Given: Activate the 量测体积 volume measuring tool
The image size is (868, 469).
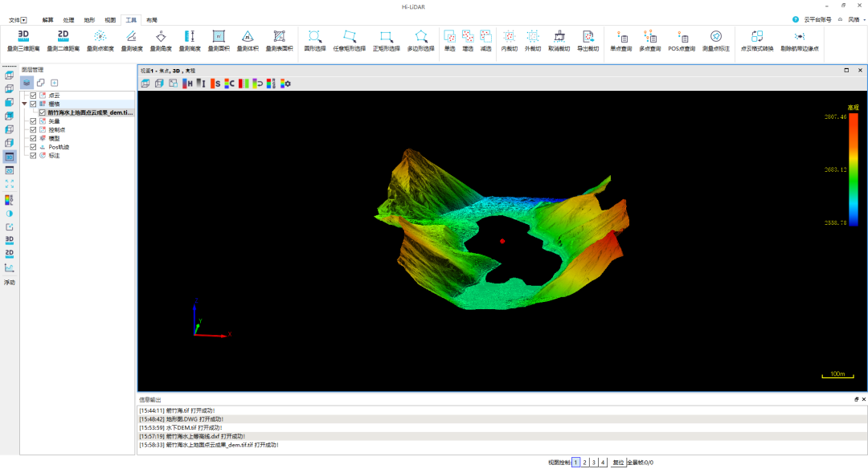Looking at the screenshot, I should pos(248,41).
